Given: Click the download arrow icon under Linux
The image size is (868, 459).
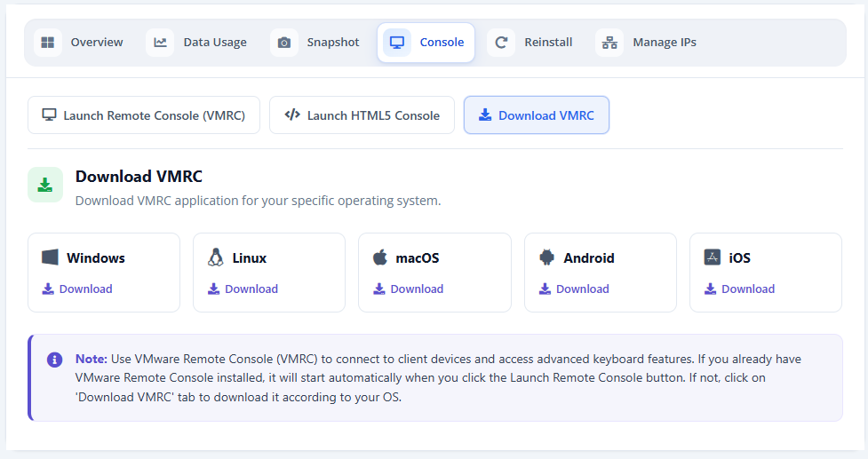Looking at the screenshot, I should (214, 289).
